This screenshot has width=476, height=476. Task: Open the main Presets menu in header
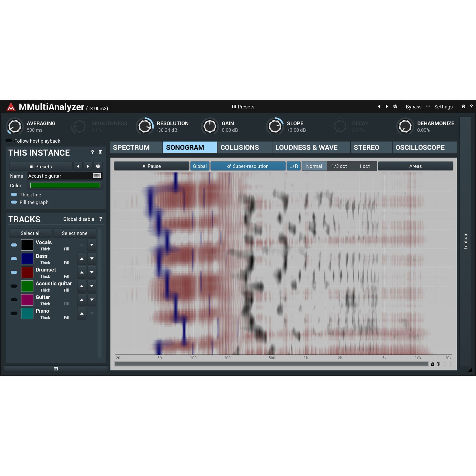[x=243, y=107]
